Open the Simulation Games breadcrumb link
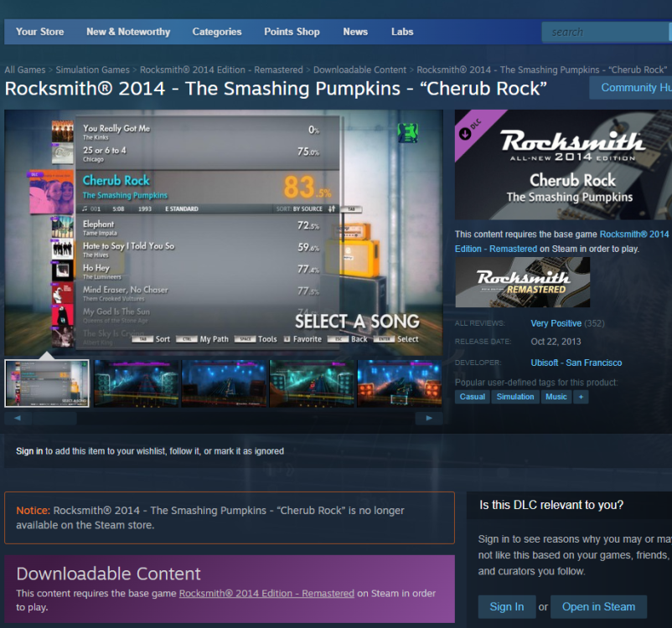Screen dimensions: 672x628 click(92, 70)
